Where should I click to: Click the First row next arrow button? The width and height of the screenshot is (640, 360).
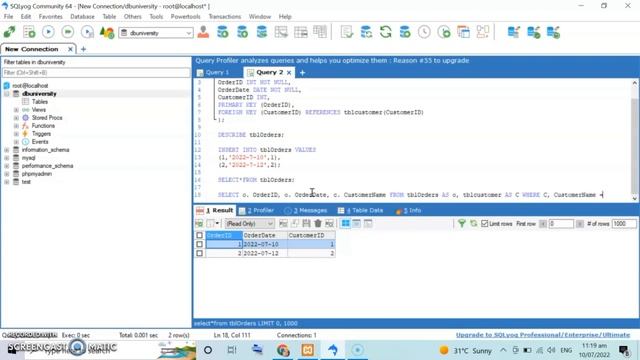click(579, 224)
